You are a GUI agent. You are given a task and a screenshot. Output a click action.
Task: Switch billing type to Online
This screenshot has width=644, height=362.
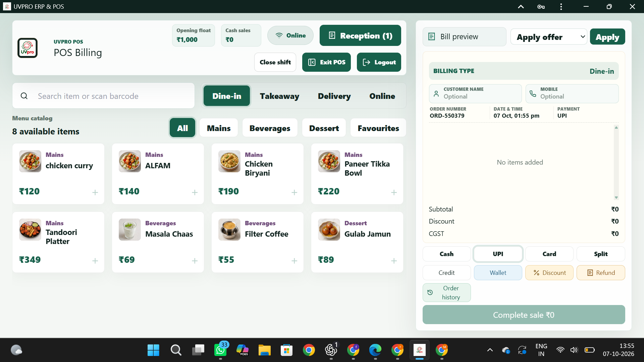click(382, 96)
